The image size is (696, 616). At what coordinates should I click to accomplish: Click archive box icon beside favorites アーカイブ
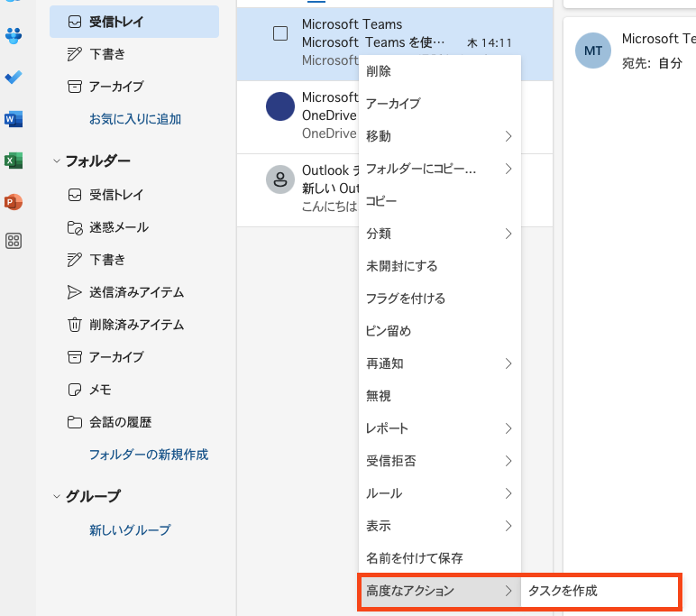click(75, 87)
